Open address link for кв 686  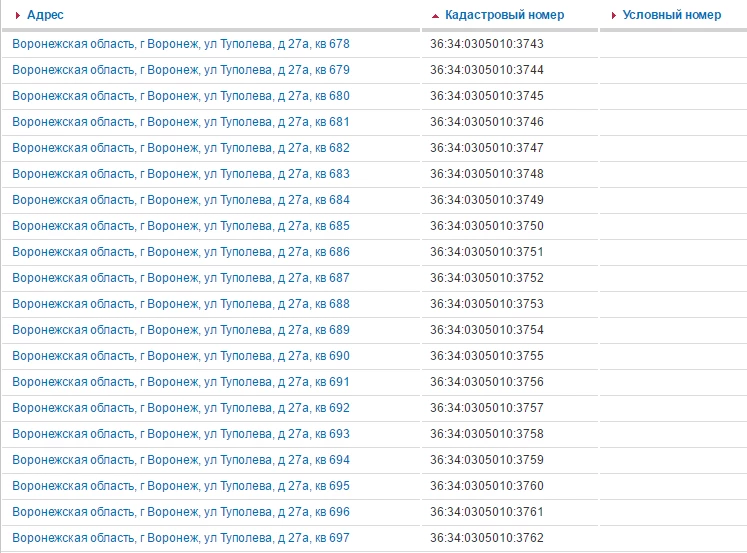pyautogui.click(x=181, y=251)
